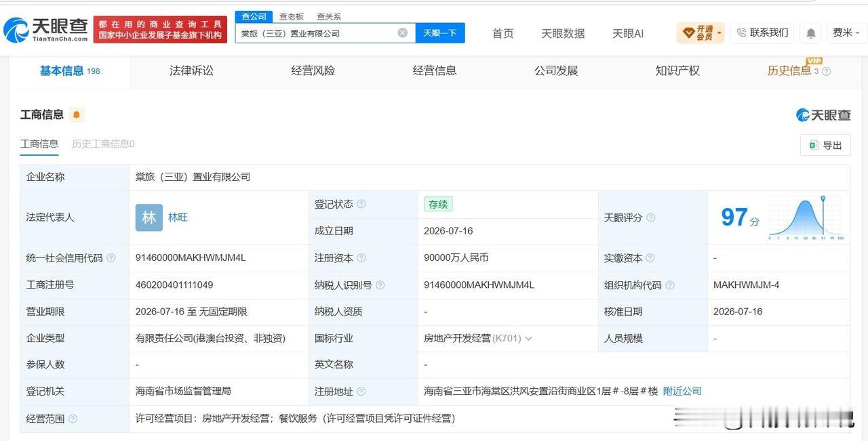The height and width of the screenshot is (441, 868).
Task: Open the help icon next to 经营范围
Action: (x=73, y=419)
